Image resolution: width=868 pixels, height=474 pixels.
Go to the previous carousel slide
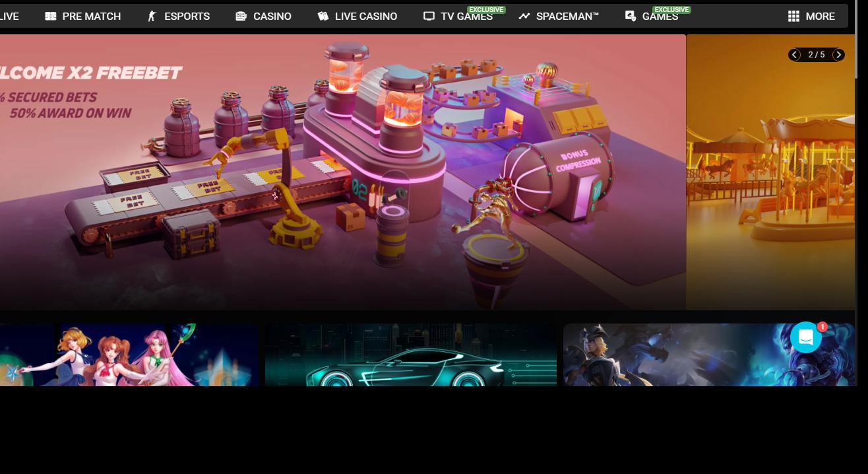(x=794, y=55)
